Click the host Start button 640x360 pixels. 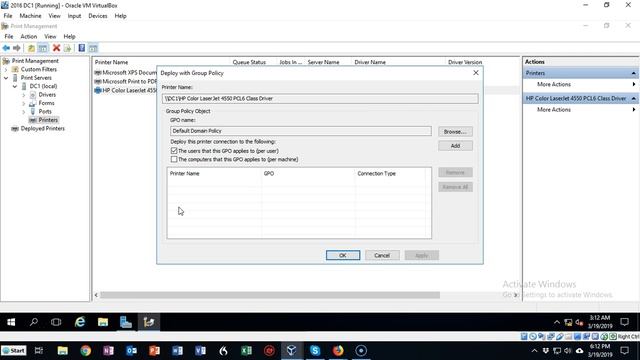pyautogui.click(x=13, y=351)
